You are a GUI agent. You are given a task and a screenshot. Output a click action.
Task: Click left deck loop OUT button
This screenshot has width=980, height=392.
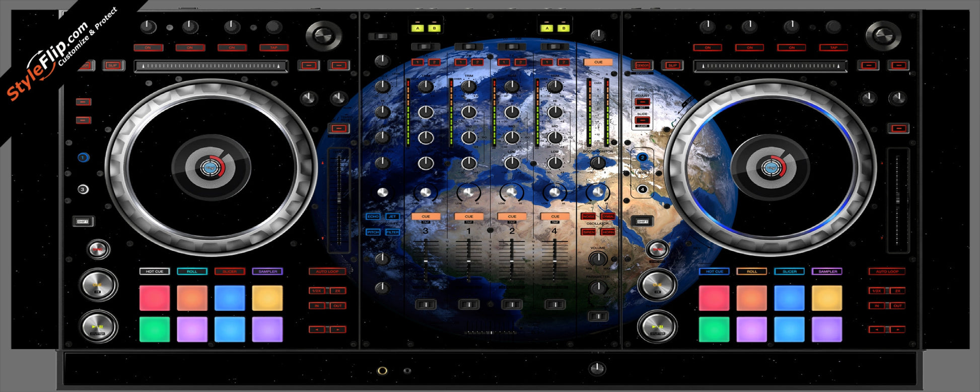click(x=337, y=306)
